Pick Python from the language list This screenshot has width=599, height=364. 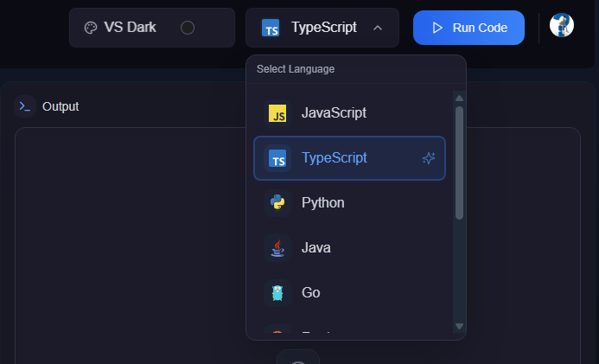tap(349, 203)
